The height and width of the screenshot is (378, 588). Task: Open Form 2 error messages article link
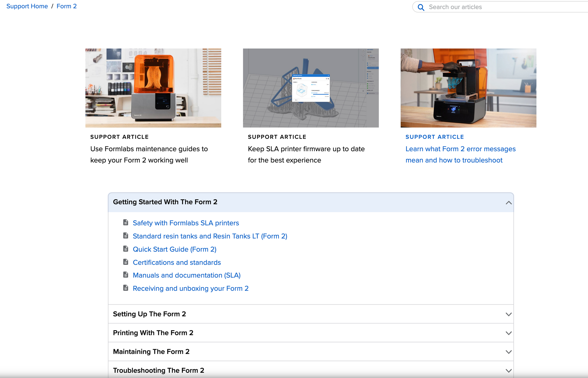(460, 154)
